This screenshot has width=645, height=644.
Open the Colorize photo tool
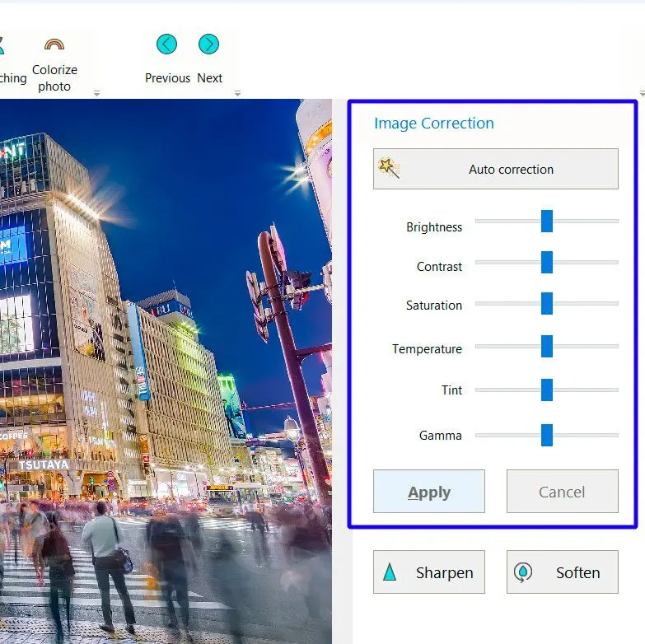[x=54, y=62]
